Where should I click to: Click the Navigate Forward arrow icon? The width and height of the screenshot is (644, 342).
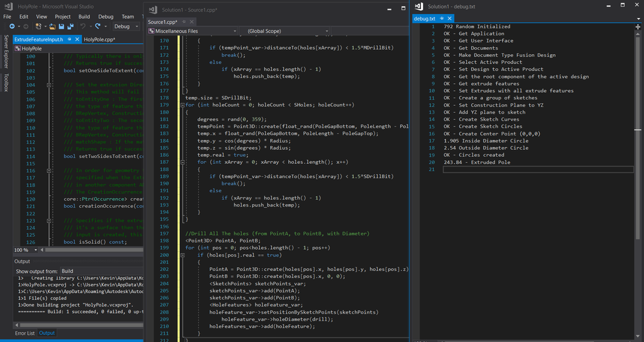pos(26,26)
